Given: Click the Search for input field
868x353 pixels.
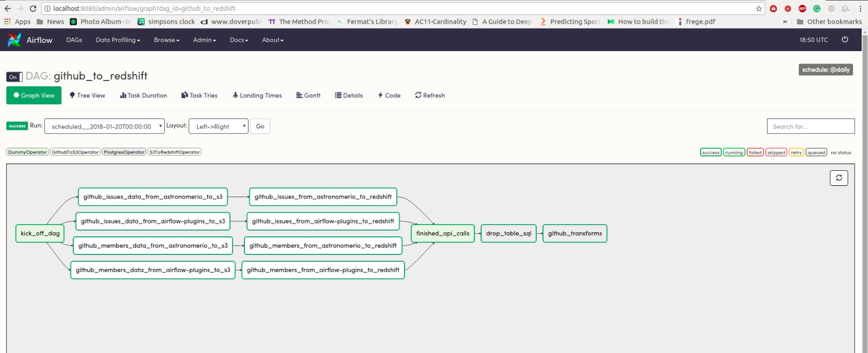Looking at the screenshot, I should tap(810, 126).
